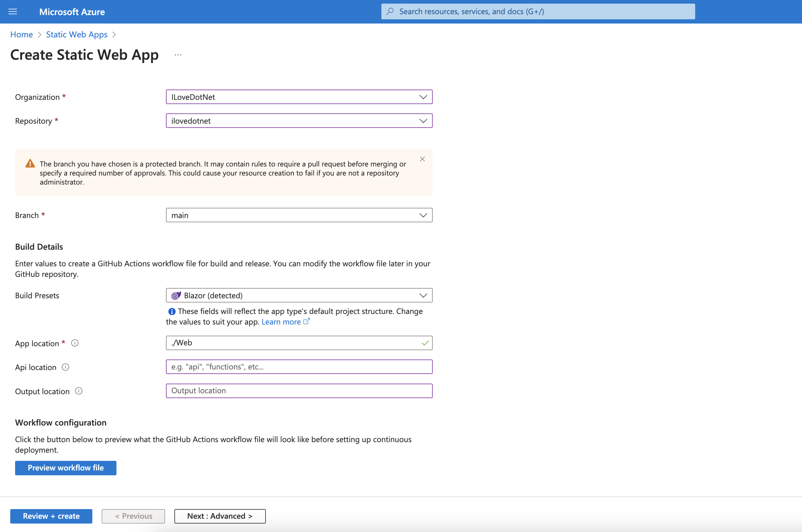Screen dimensions: 802x532
Task: Expand the Repository dropdown
Action: click(x=422, y=121)
